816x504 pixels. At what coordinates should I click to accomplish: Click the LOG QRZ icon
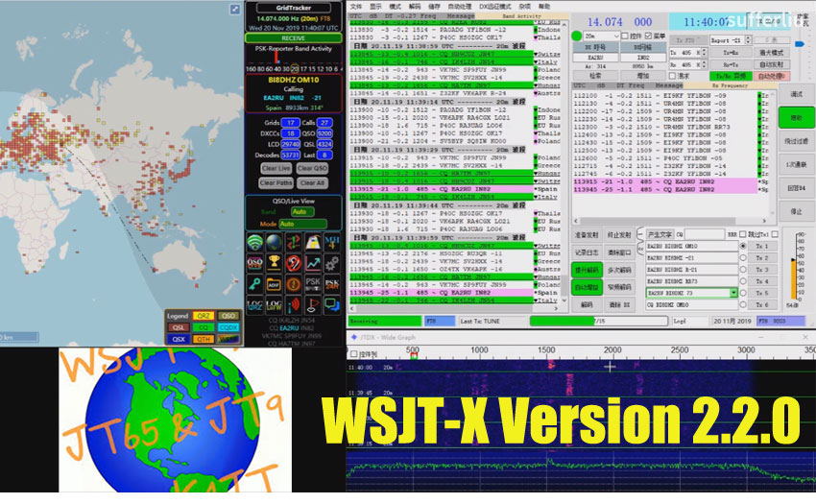tap(254, 304)
